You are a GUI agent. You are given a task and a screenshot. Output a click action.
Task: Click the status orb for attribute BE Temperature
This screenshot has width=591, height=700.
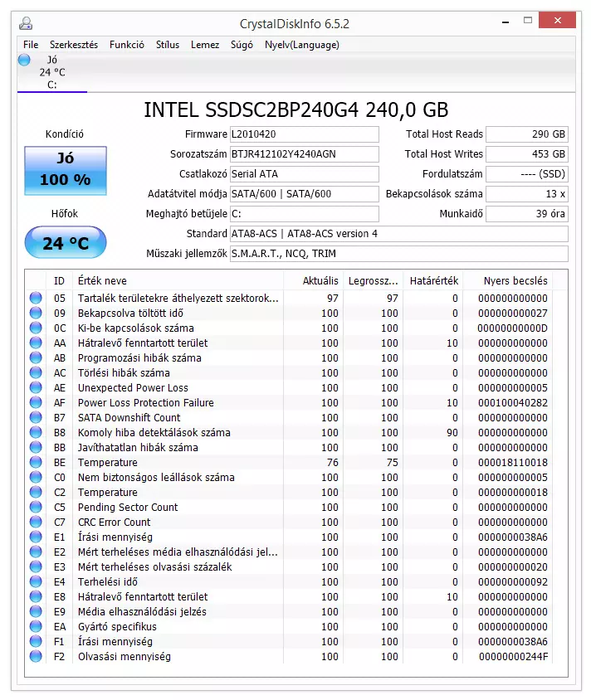point(36,462)
